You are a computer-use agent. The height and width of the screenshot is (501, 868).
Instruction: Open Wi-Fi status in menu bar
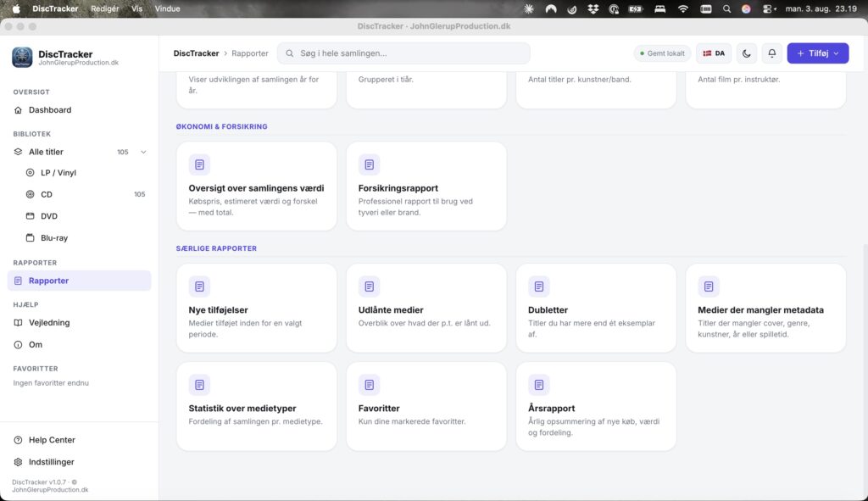click(x=683, y=8)
